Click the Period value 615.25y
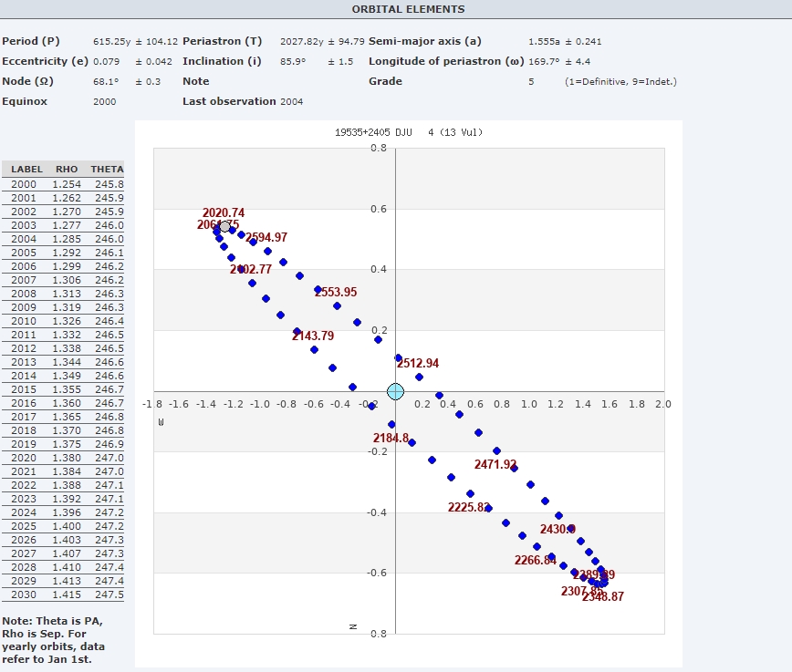792x672 pixels. pos(111,41)
